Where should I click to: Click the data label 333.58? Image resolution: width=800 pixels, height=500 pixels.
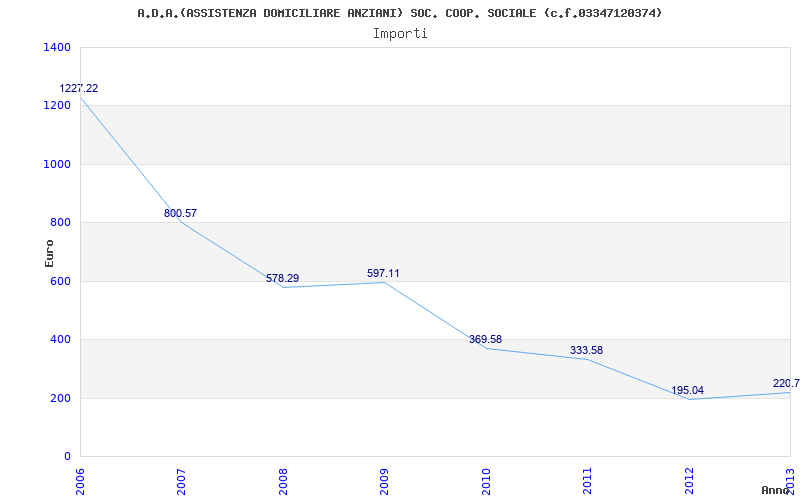pyautogui.click(x=586, y=351)
